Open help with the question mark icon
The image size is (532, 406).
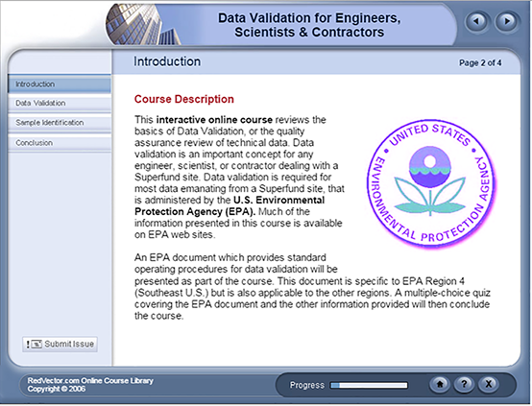464,384
